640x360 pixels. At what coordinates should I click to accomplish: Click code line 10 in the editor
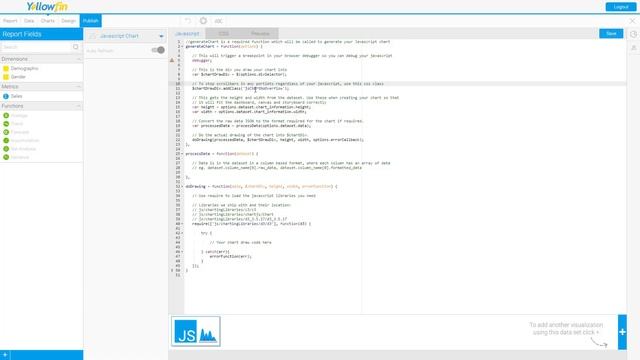404,84
